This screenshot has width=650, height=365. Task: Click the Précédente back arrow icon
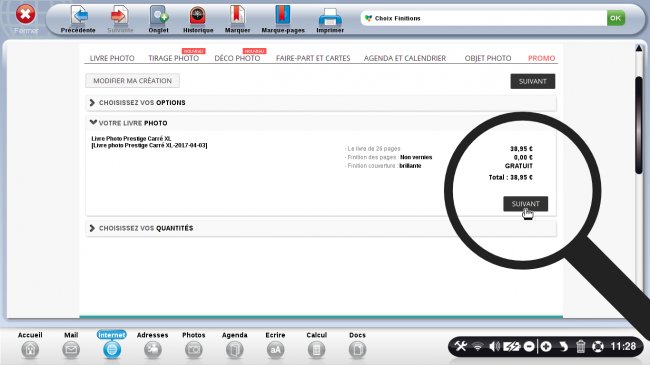coord(79,15)
